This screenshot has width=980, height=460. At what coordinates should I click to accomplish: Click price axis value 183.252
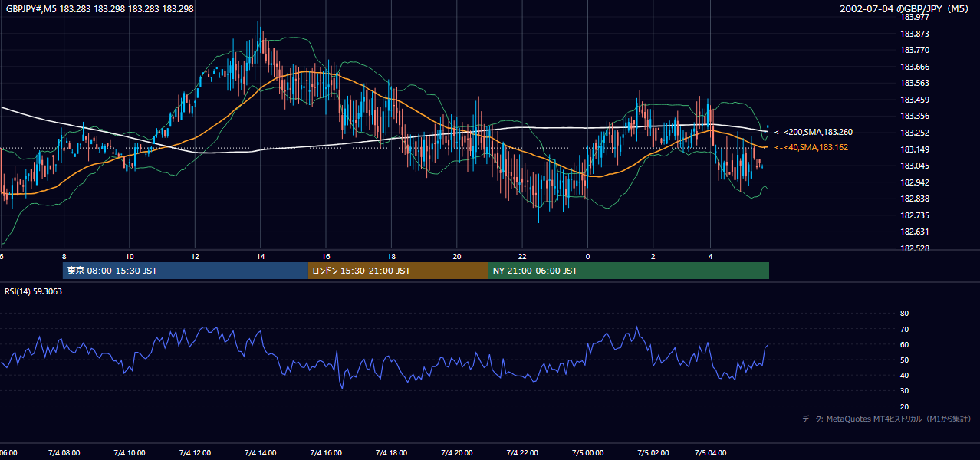tap(914, 133)
